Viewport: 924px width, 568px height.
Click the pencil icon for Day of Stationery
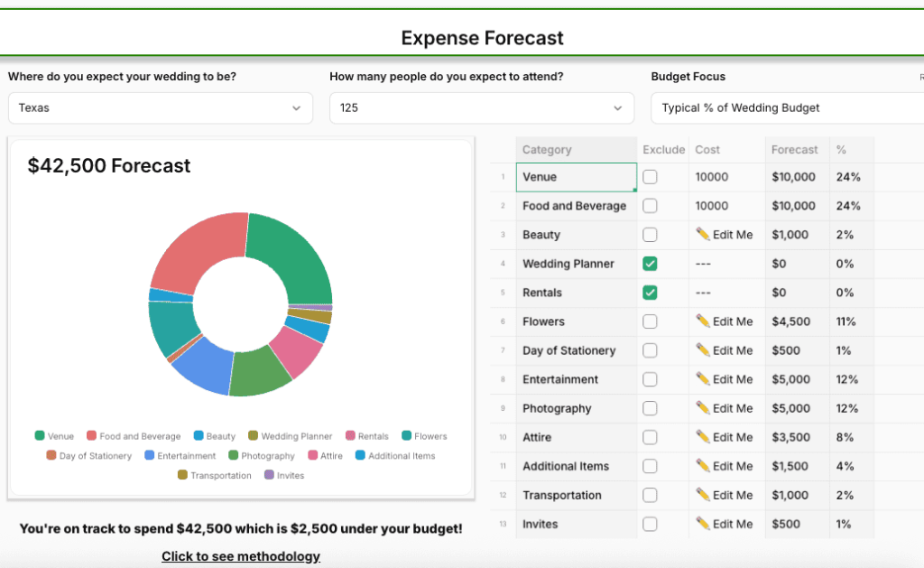[703, 349]
